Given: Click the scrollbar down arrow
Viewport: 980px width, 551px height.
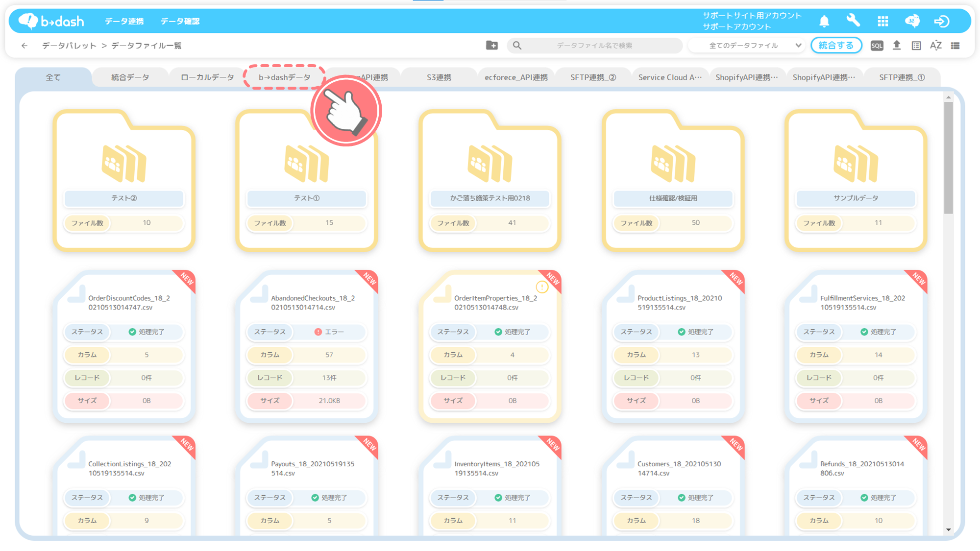Looking at the screenshot, I should click(949, 530).
